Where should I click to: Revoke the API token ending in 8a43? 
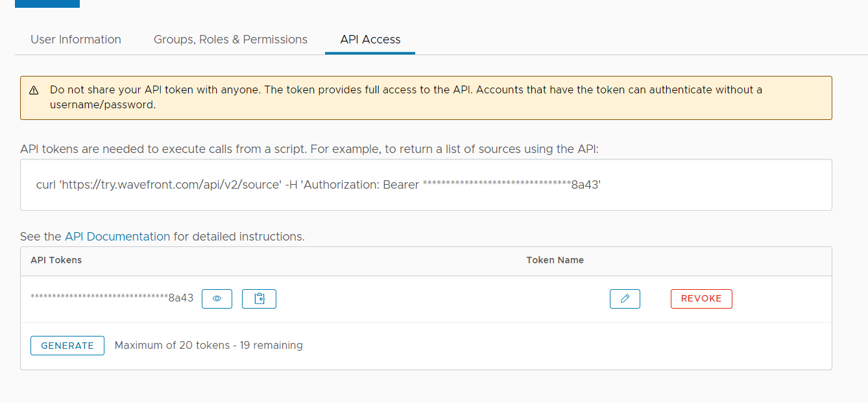pos(701,299)
